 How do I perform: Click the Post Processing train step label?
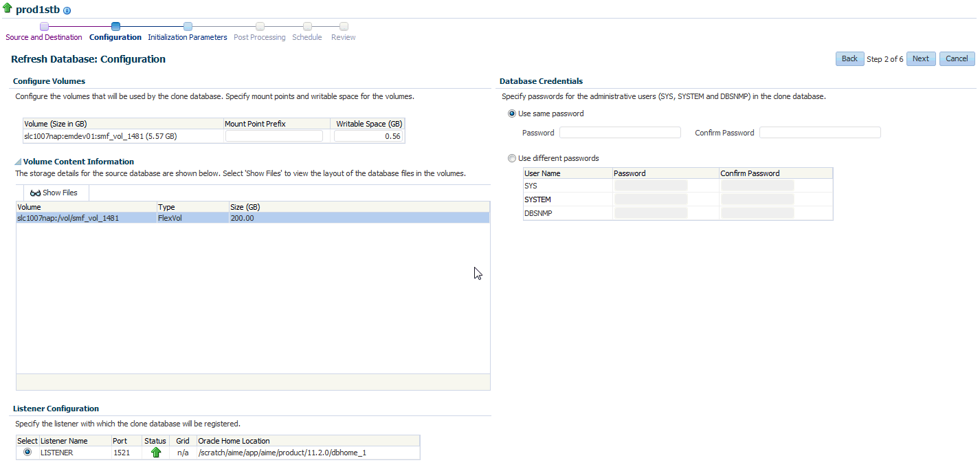260,37
